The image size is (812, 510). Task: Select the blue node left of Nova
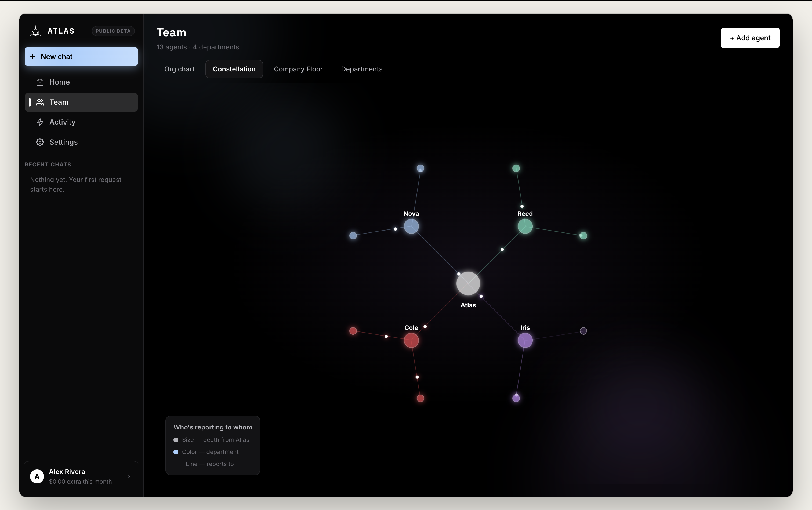pyautogui.click(x=353, y=236)
